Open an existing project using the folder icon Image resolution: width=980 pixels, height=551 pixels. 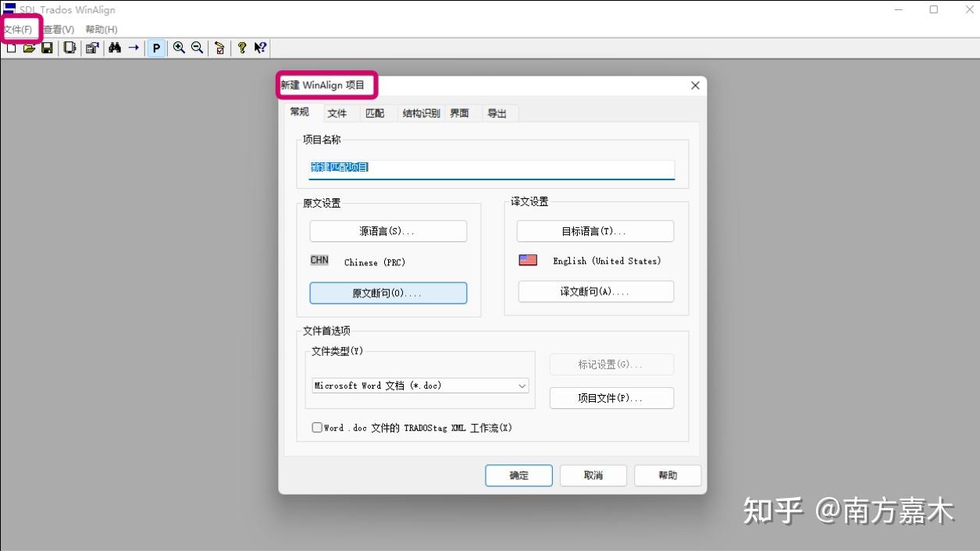29,48
